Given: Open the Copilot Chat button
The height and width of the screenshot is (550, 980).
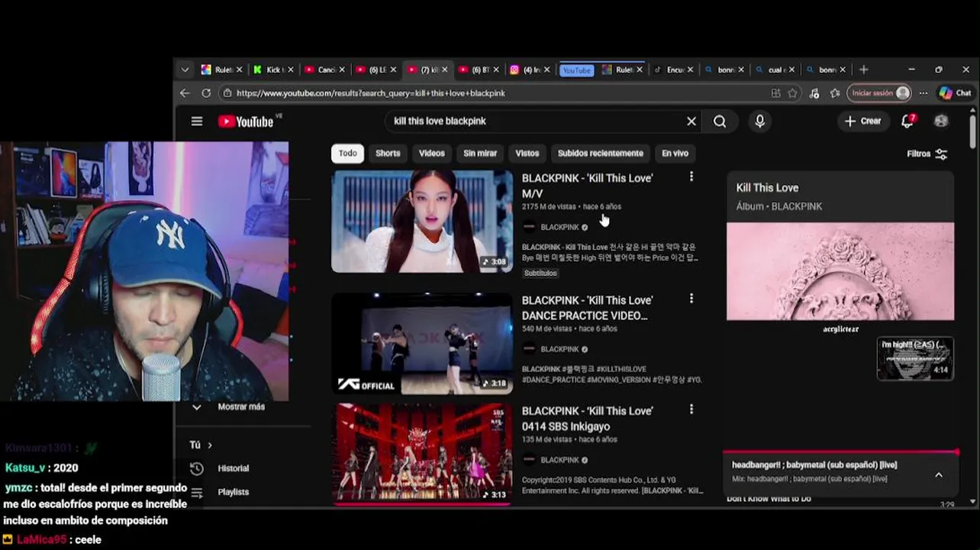Looking at the screenshot, I should (x=955, y=92).
